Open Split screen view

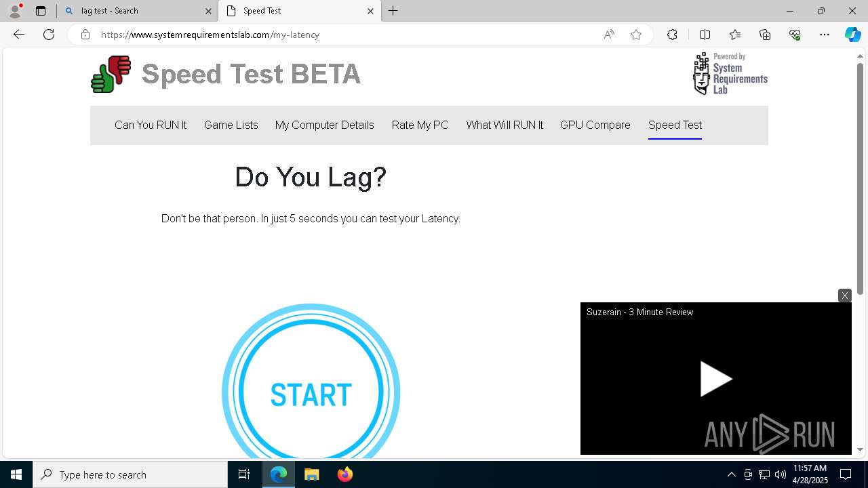point(705,35)
